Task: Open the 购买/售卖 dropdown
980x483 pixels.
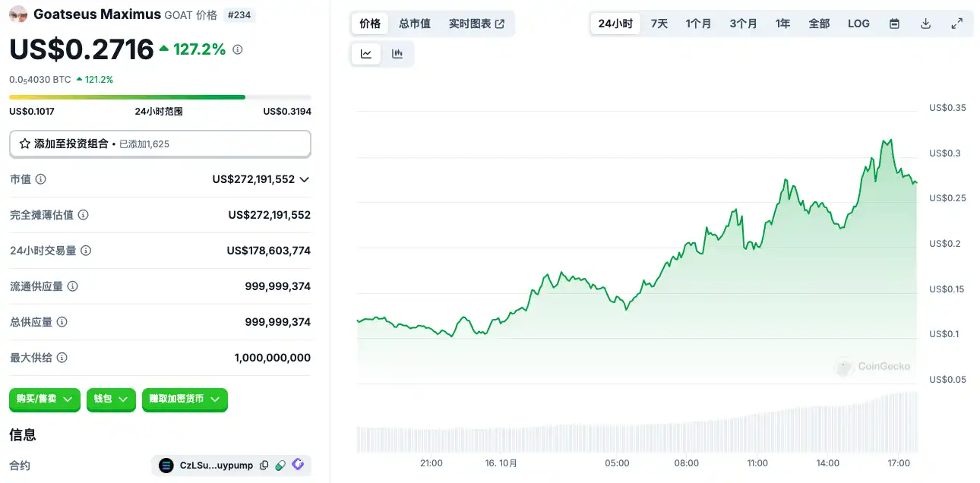Action: (x=45, y=399)
